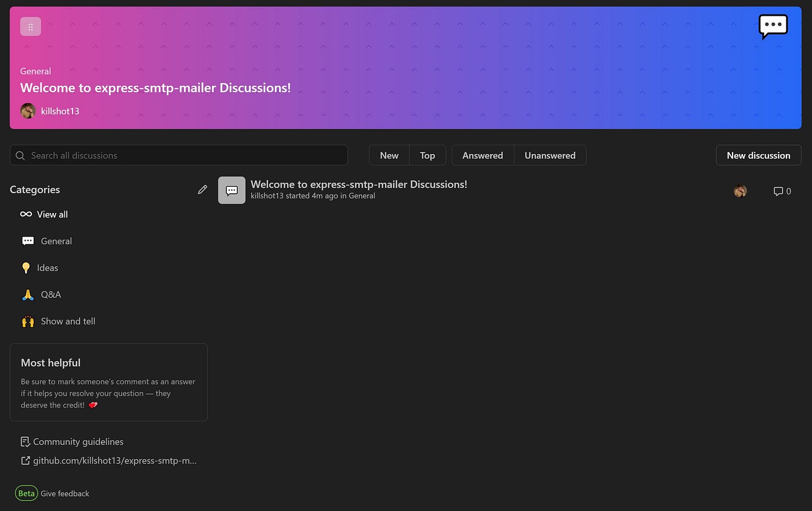Click the Give feedback link
This screenshot has height=511, width=812.
coord(65,494)
